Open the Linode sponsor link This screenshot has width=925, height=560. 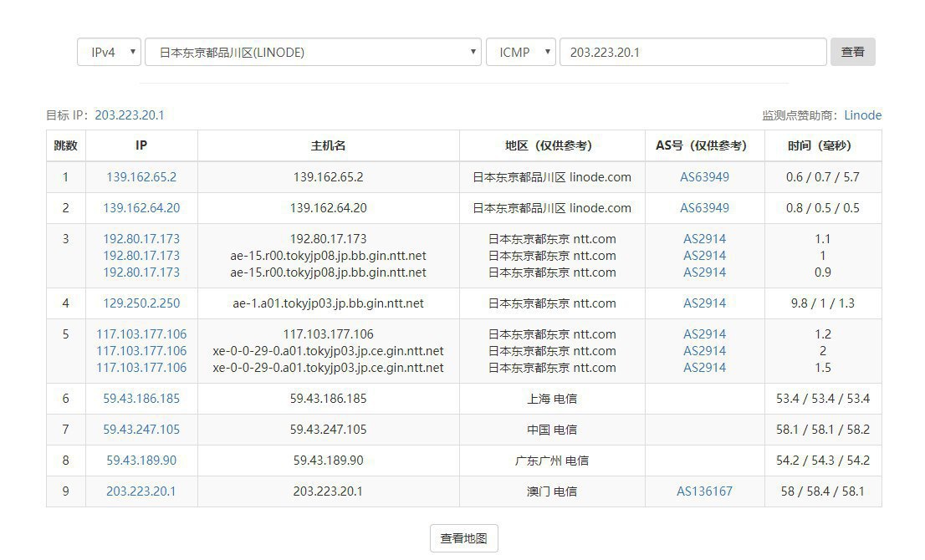[862, 115]
